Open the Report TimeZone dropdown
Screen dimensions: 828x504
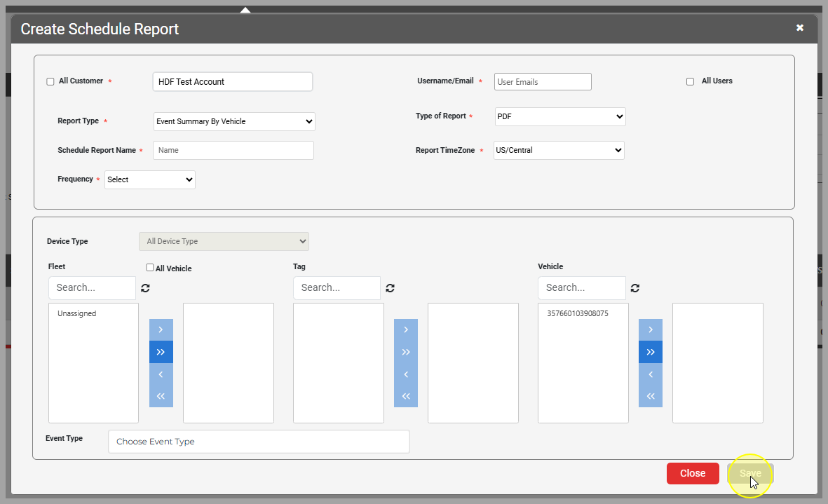[559, 150]
